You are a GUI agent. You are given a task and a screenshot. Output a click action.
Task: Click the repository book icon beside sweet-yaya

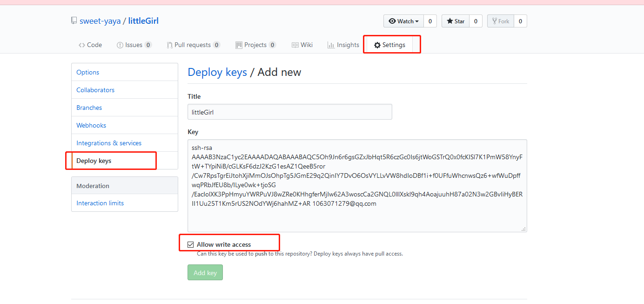[74, 21]
